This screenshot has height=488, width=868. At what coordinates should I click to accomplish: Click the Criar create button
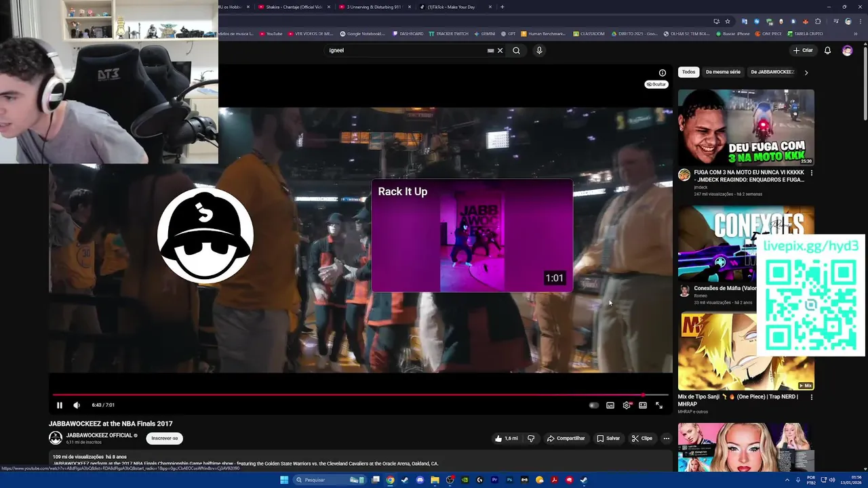pyautogui.click(x=803, y=50)
